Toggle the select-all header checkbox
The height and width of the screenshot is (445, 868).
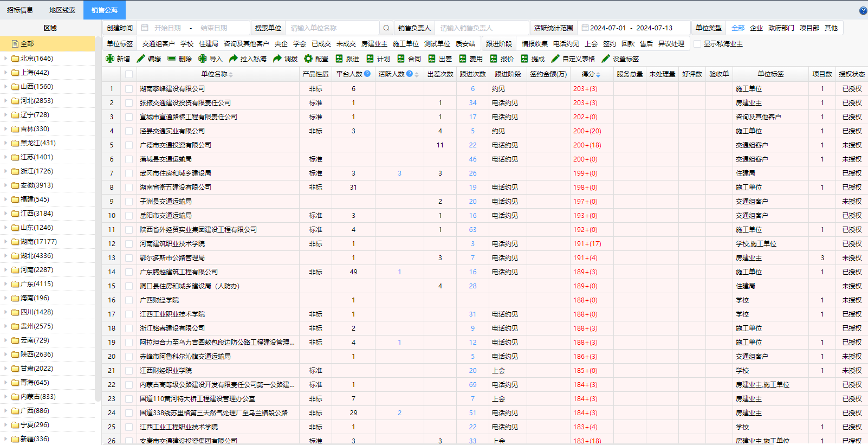129,74
